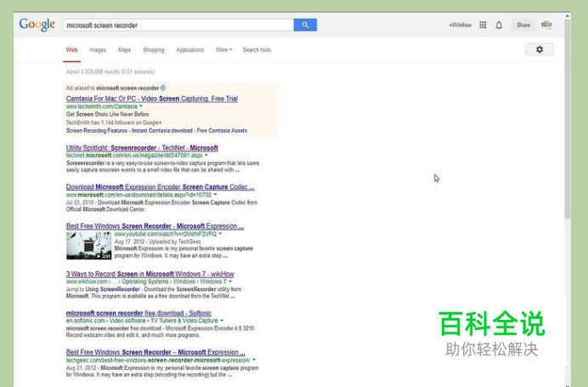The width and height of the screenshot is (588, 387).
Task: Click 'TechSmith has 1,144 followers on Google+' text
Action: pos(114,122)
